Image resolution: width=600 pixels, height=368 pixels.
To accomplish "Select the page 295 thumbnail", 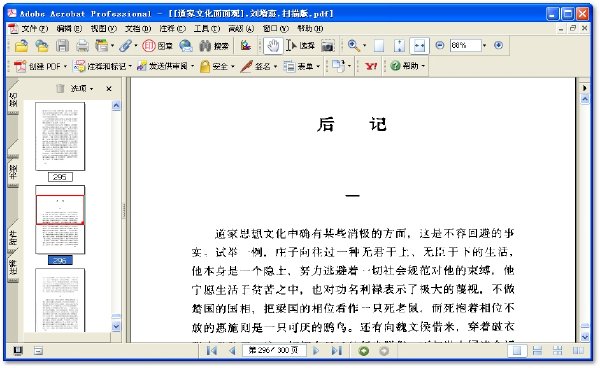I will click(60, 136).
